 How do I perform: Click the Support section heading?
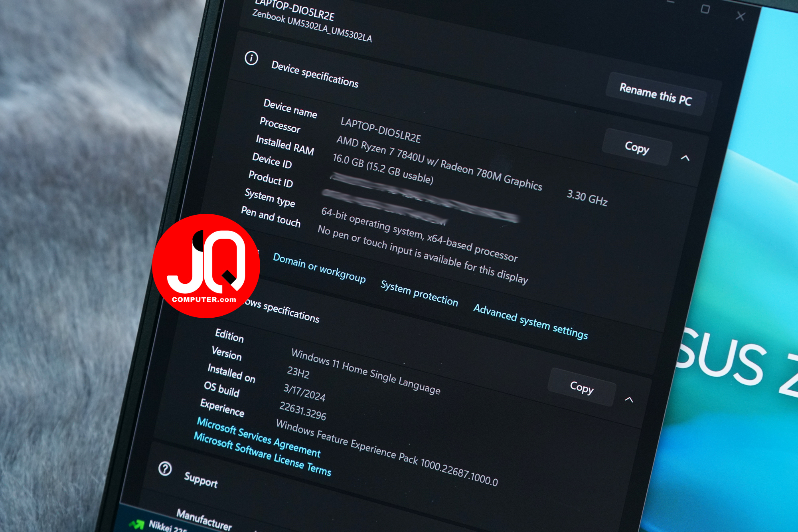click(x=201, y=480)
